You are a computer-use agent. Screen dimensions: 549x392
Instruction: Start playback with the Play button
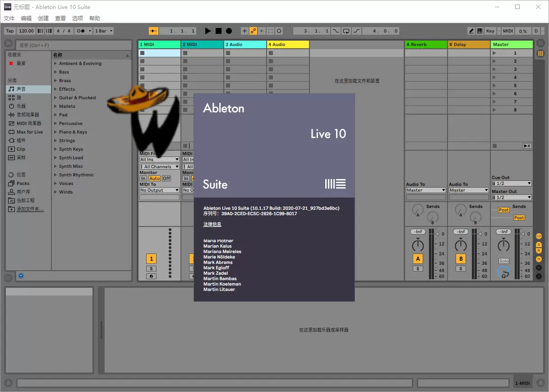(208, 31)
